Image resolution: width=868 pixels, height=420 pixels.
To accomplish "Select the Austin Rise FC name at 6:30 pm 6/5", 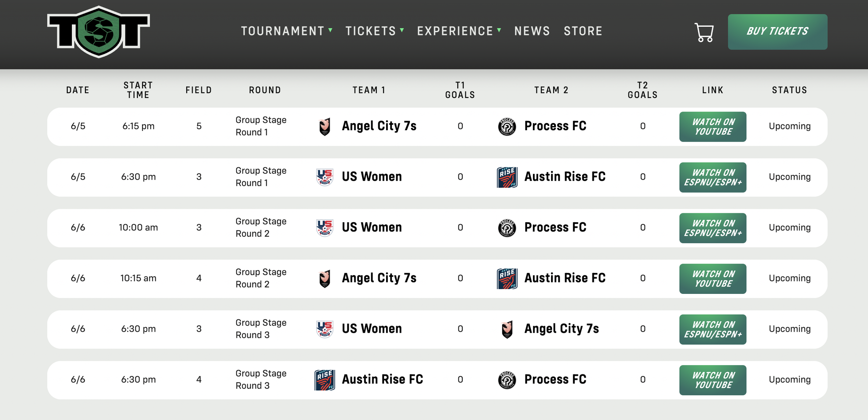I will (565, 176).
